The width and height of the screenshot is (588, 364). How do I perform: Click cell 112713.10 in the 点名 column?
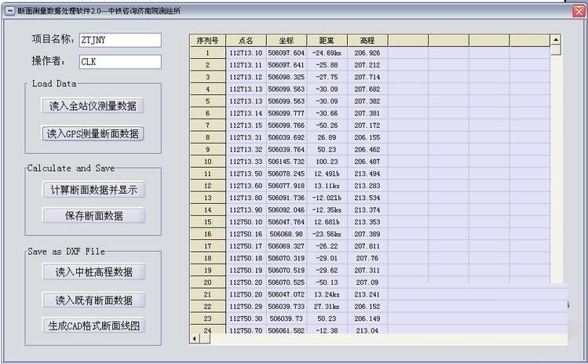[246, 53]
